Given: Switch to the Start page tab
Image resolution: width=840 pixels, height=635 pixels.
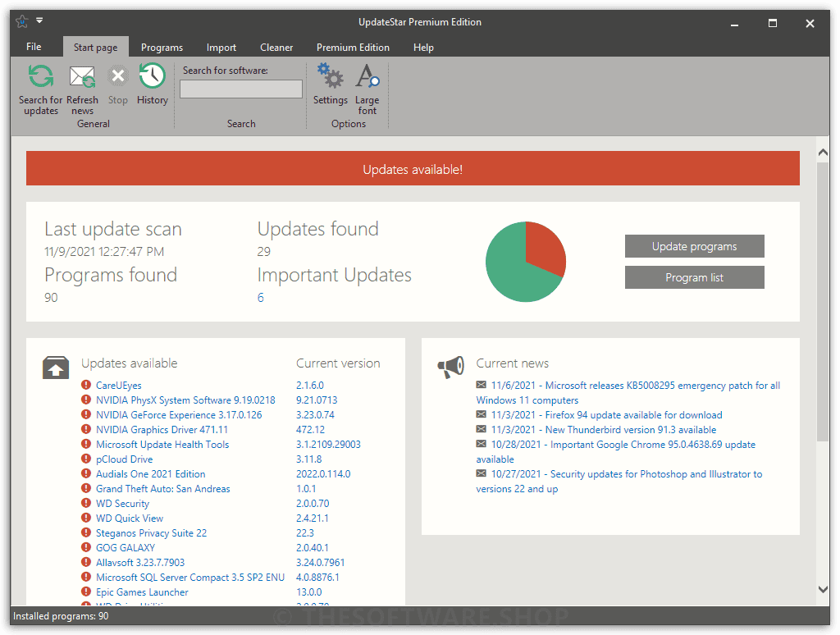Looking at the screenshot, I should pos(95,47).
